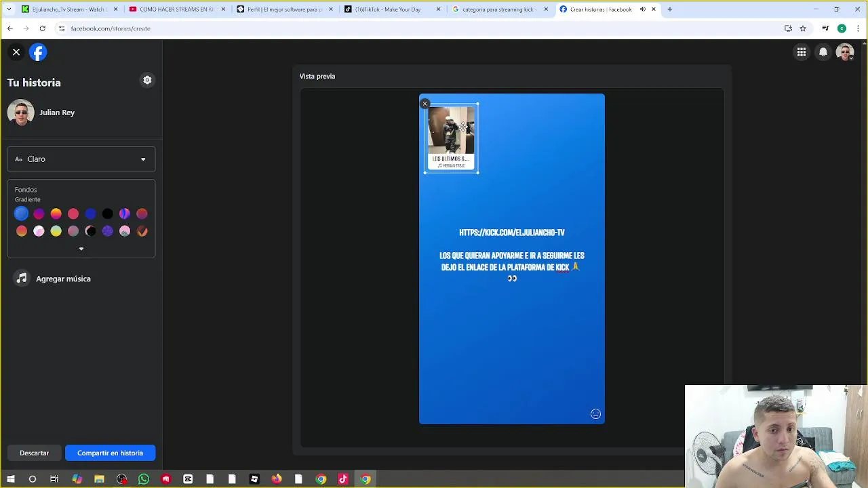The height and width of the screenshot is (488, 868).
Task: Remove the sticker with its X button
Action: point(425,104)
